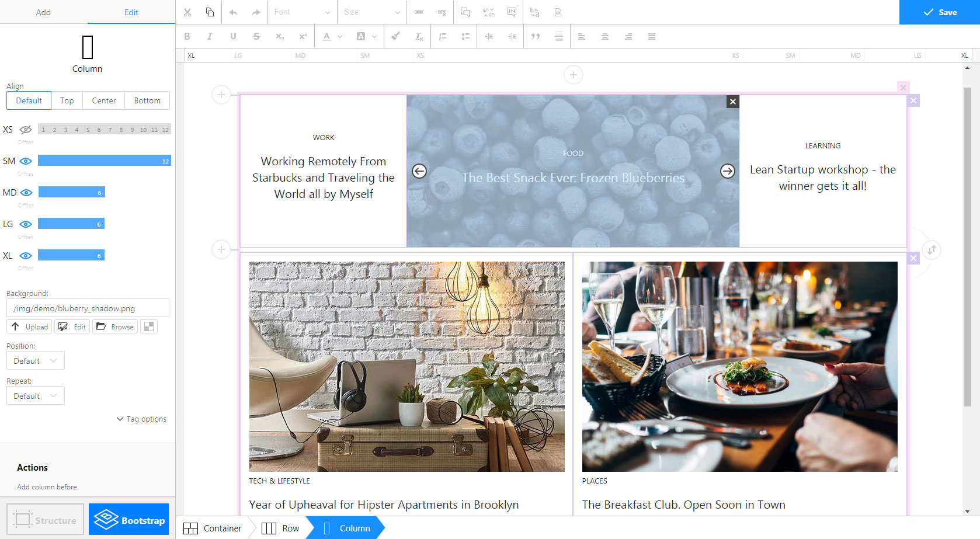The image size is (980, 539).
Task: Click Add column before action
Action: 47,487
